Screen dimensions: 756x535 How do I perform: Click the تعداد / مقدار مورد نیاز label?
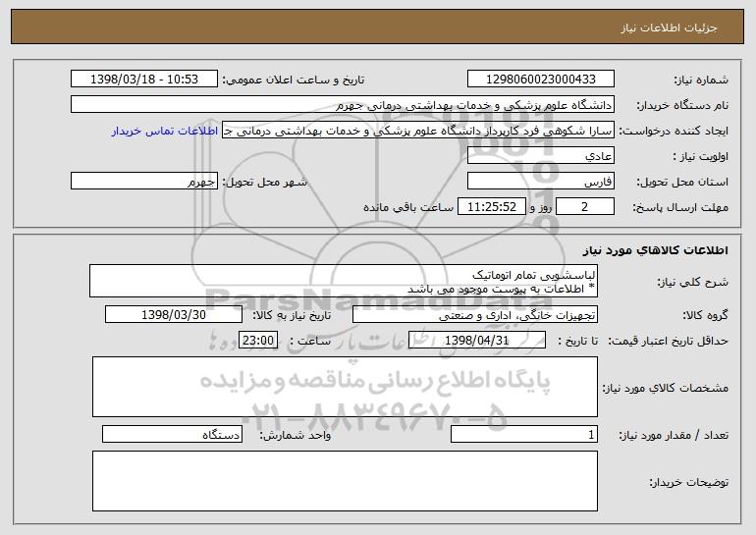674,435
